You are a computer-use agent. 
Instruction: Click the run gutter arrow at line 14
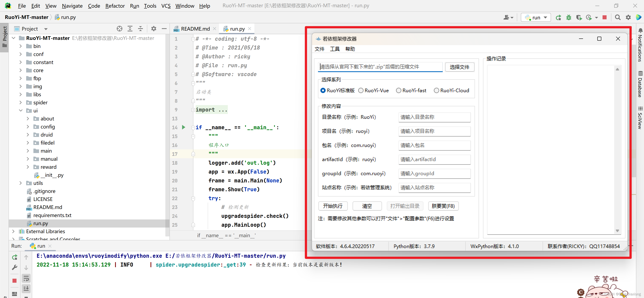(x=184, y=127)
